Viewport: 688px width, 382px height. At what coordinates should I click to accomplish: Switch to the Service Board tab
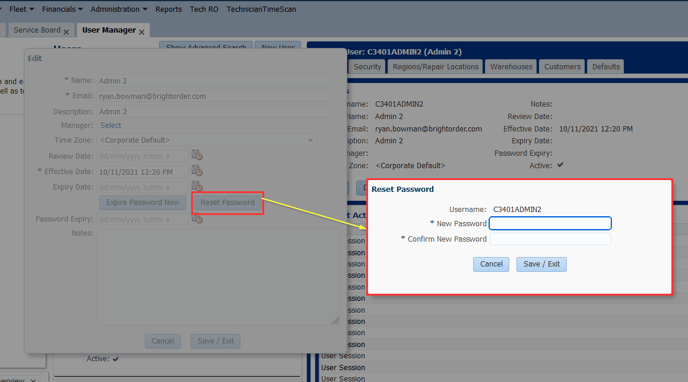[x=37, y=30]
